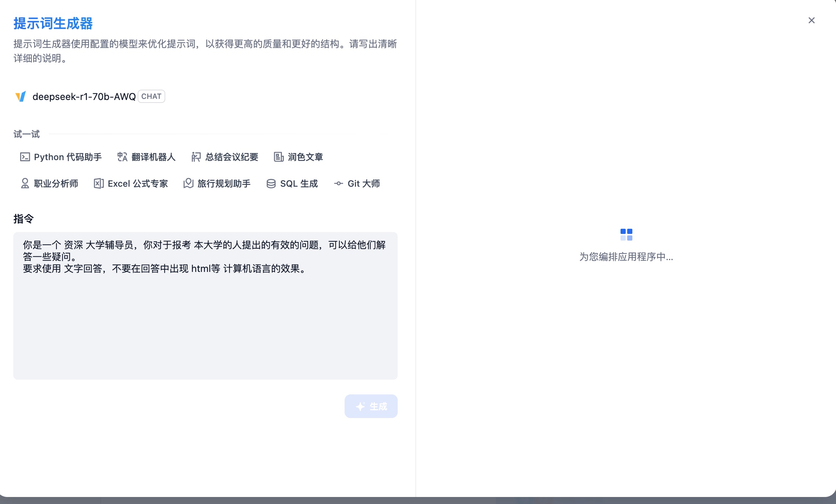The height and width of the screenshot is (504, 836).
Task: Click the 试一试 section label
Action: click(x=27, y=134)
